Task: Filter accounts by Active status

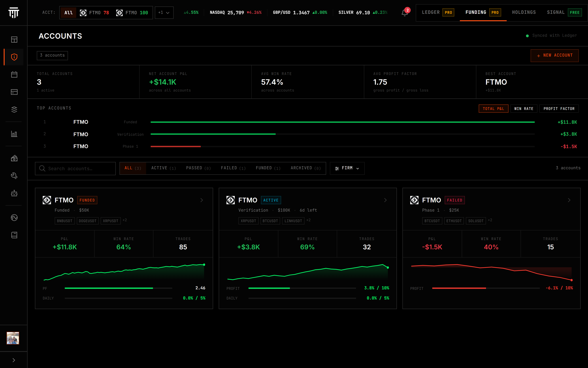Action: [164, 168]
